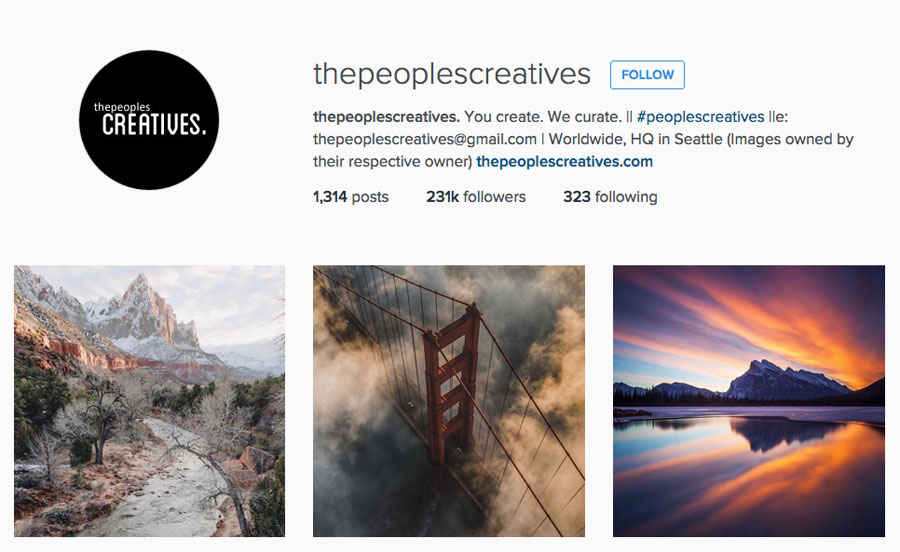Show the 231k followers list

(x=476, y=197)
